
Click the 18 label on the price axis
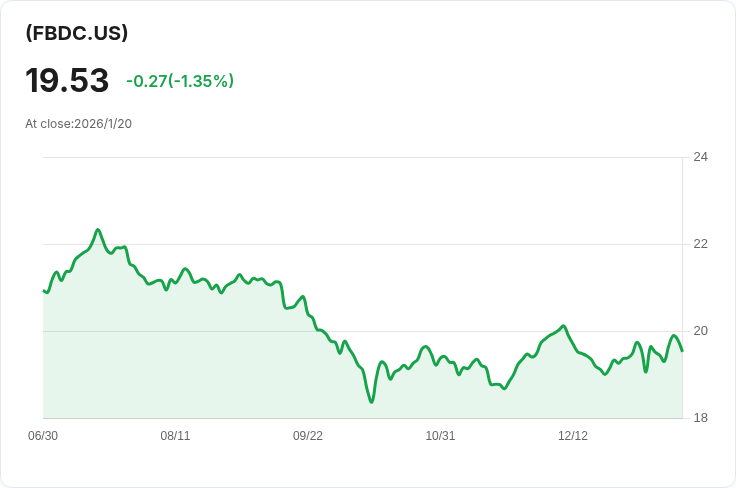tap(700, 418)
